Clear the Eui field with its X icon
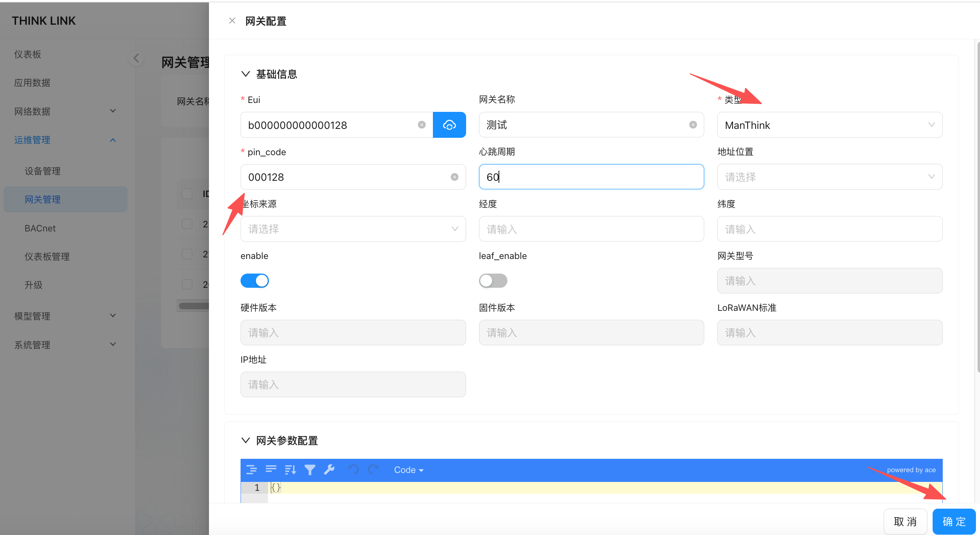Screen dimensions: 980x535 pyautogui.click(x=422, y=125)
